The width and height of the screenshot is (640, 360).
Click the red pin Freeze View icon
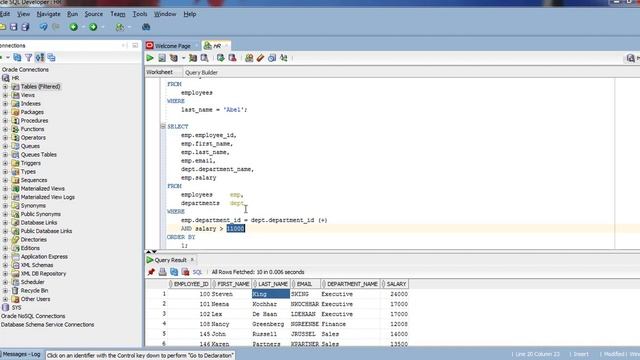coord(151,272)
